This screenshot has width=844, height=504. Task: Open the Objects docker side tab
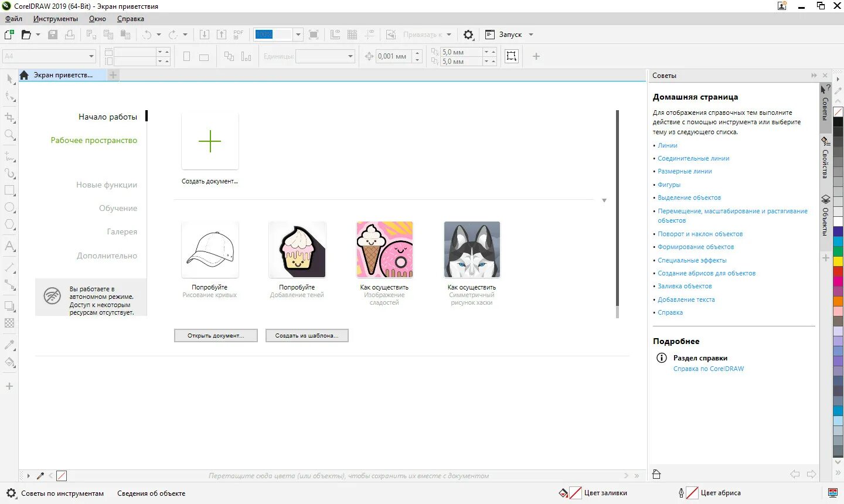click(825, 215)
